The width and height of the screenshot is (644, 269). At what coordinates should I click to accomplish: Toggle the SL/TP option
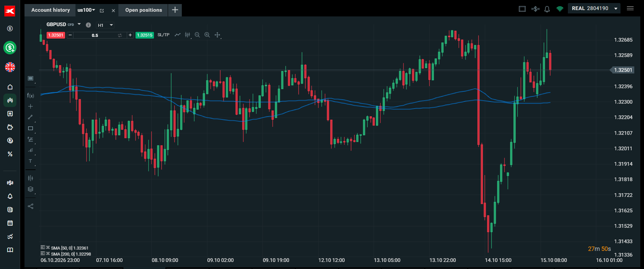[163, 35]
